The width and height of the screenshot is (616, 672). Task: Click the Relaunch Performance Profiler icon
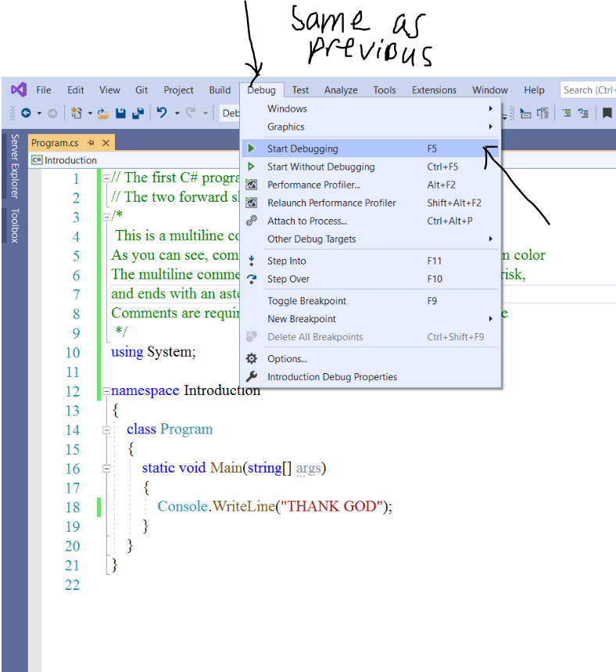point(252,203)
